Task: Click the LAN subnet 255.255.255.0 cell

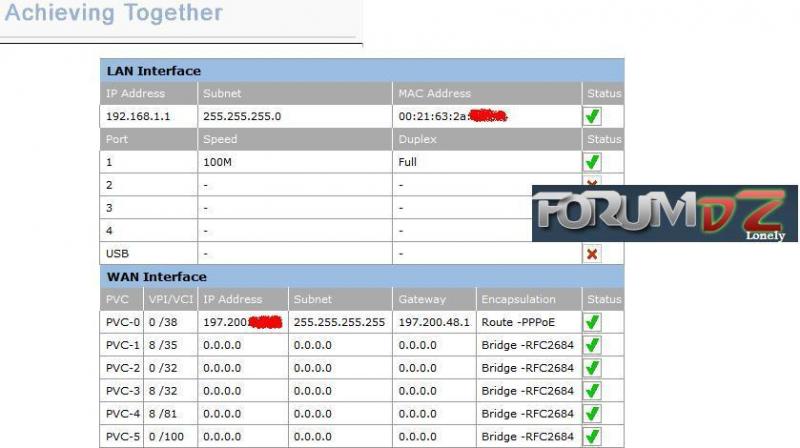Action: click(242, 116)
